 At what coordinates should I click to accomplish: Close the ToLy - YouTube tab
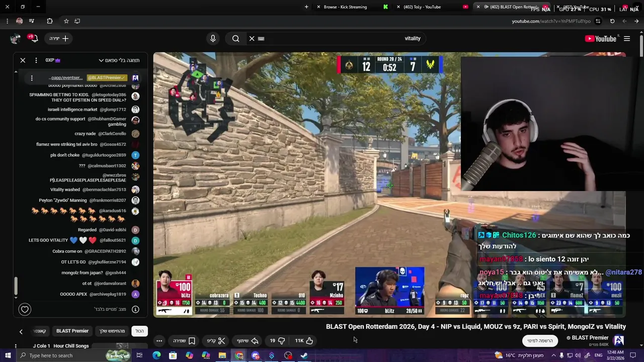398,7
